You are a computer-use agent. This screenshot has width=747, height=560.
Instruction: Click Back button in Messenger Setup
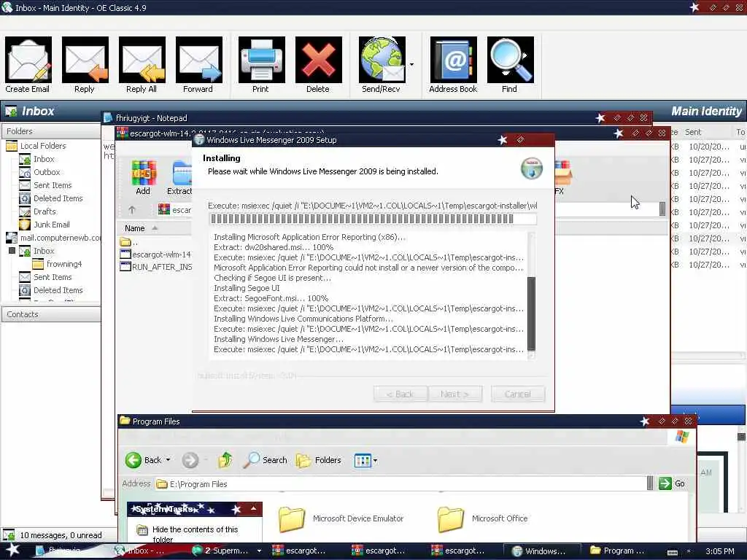click(400, 394)
